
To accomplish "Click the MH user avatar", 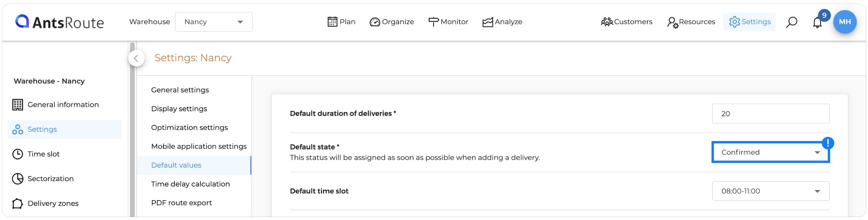I will pyautogui.click(x=845, y=22).
